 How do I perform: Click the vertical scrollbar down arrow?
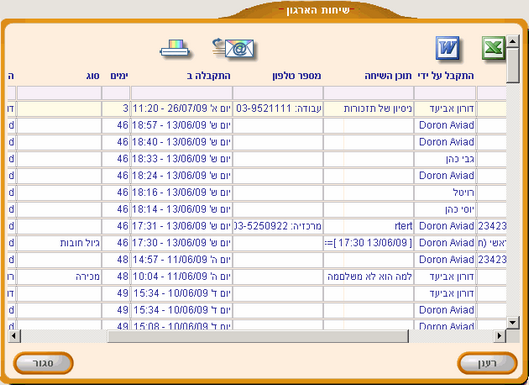(513, 322)
